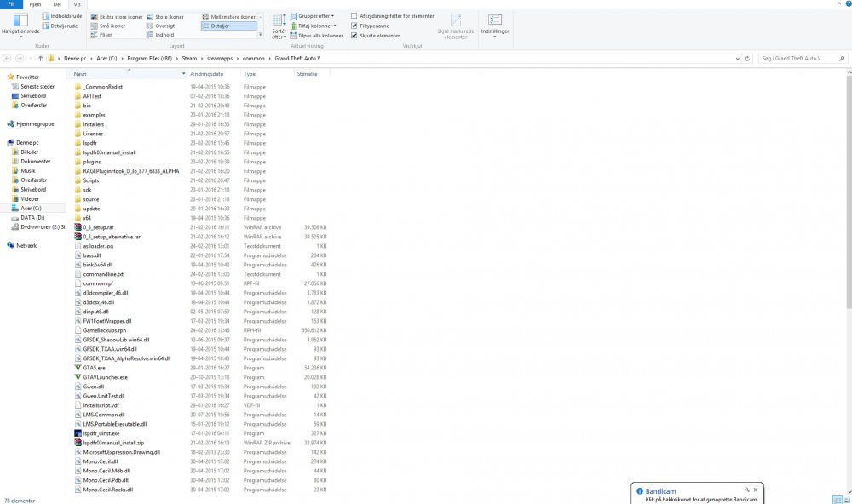Select the Detaljer layout option
The width and height of the screenshot is (852, 504).
(228, 26)
